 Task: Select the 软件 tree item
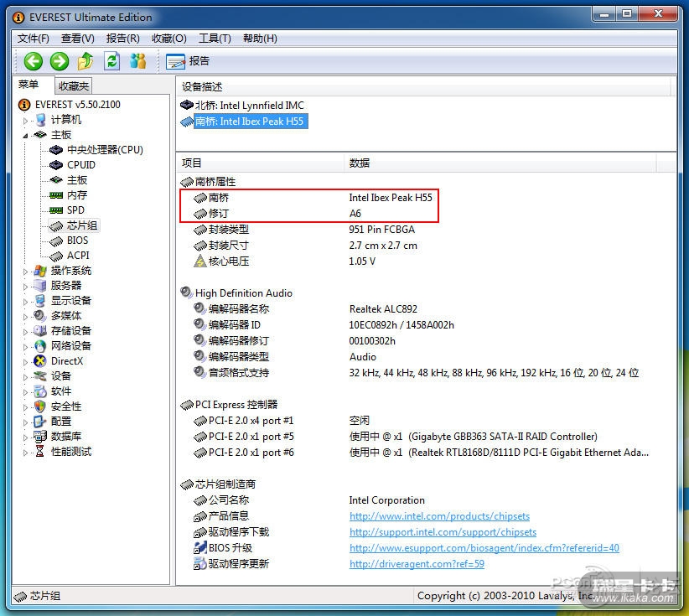click(x=61, y=391)
